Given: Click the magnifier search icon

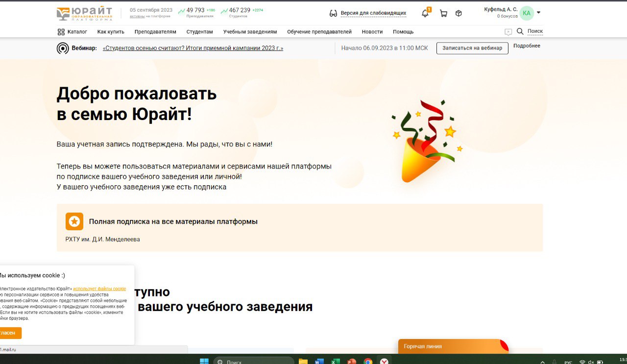Looking at the screenshot, I should (520, 31).
